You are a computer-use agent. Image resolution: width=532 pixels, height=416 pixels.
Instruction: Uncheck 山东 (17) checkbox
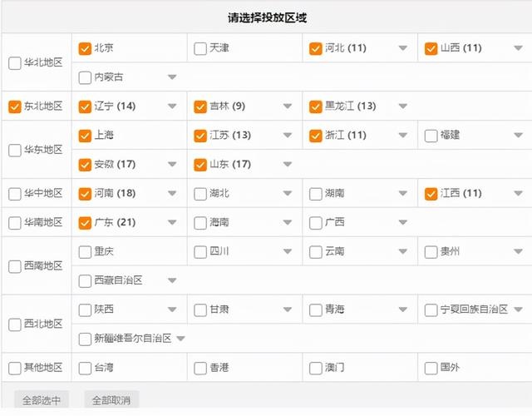click(x=200, y=165)
